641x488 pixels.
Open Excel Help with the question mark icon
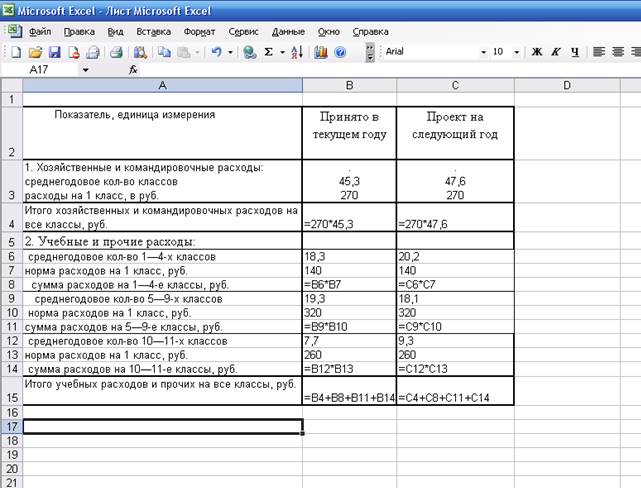[340, 52]
